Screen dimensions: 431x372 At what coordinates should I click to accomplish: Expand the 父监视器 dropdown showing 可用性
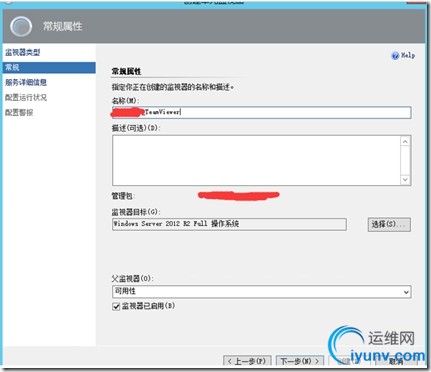coord(262,292)
